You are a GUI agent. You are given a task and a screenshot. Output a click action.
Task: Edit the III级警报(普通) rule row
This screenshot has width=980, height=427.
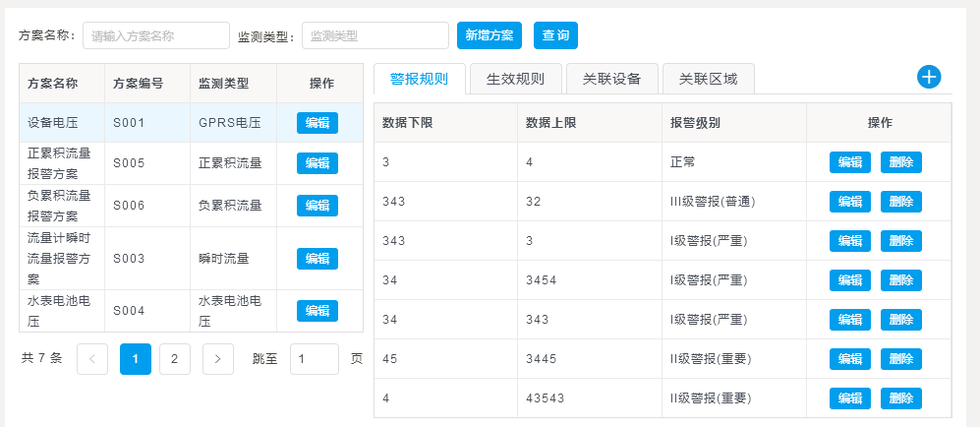coord(849,202)
